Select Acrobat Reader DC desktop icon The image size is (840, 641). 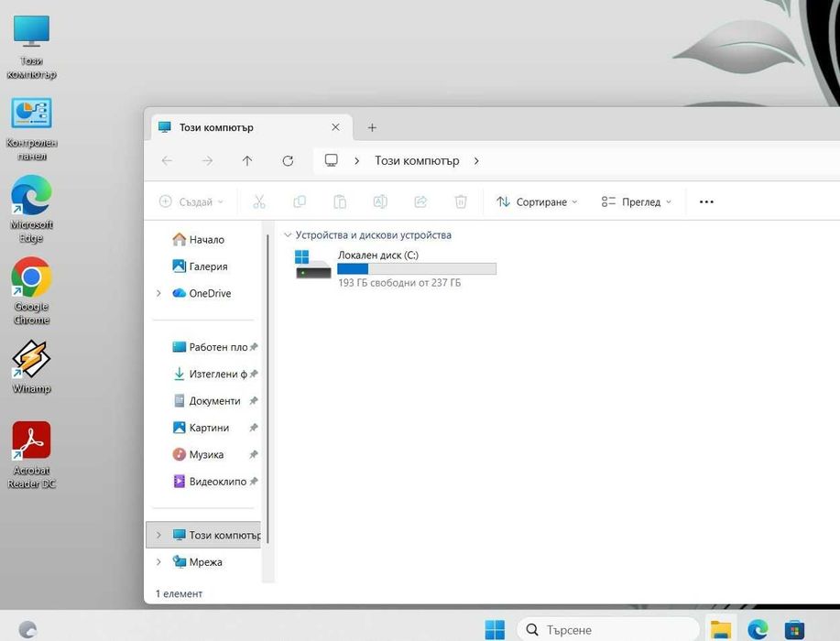(x=32, y=455)
